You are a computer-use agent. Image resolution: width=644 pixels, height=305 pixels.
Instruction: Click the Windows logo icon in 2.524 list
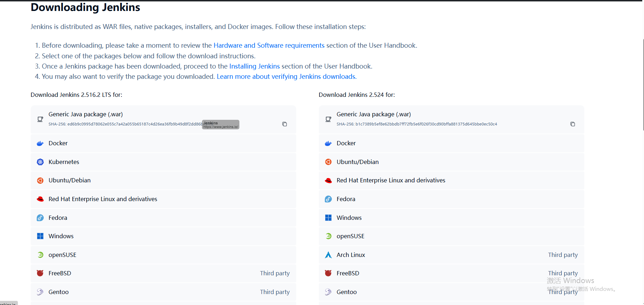(328, 218)
